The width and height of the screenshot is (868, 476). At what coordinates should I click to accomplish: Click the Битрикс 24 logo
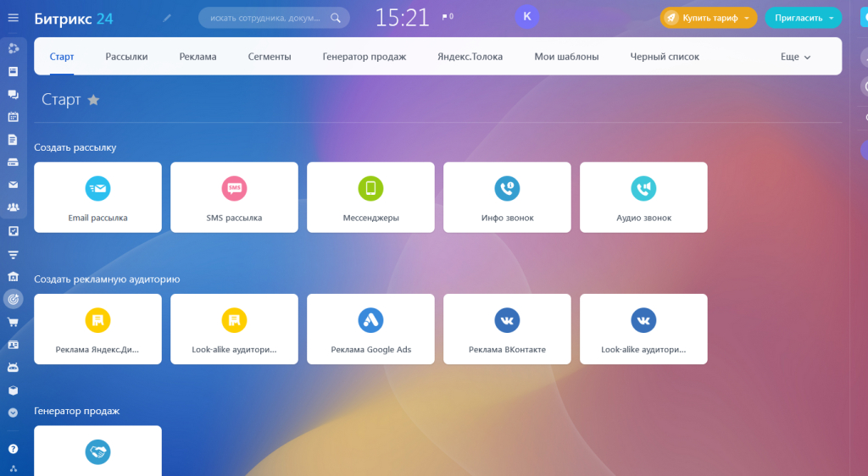74,19
